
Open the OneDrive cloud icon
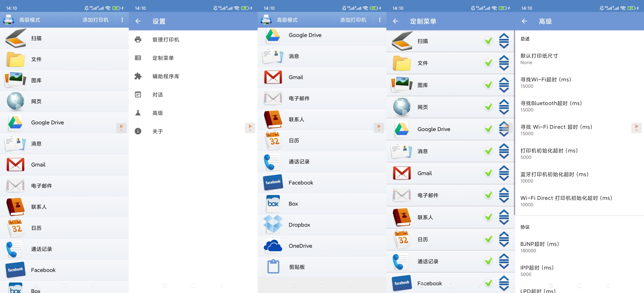(273, 246)
